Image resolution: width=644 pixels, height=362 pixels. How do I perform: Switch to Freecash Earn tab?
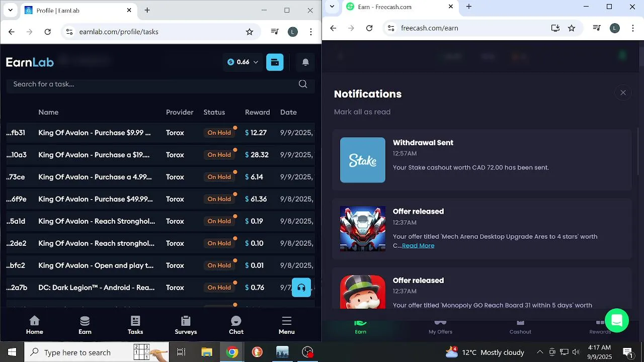[x=361, y=327]
